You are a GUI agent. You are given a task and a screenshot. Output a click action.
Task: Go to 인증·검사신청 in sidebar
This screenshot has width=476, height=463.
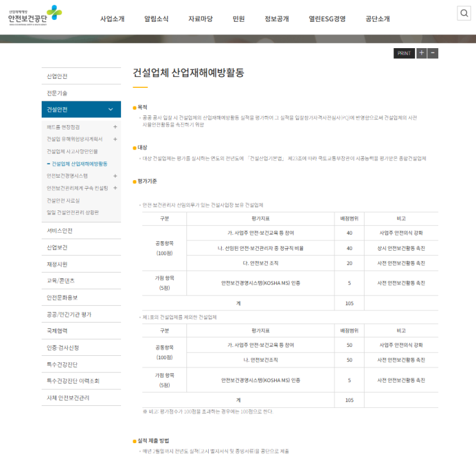(x=81, y=348)
